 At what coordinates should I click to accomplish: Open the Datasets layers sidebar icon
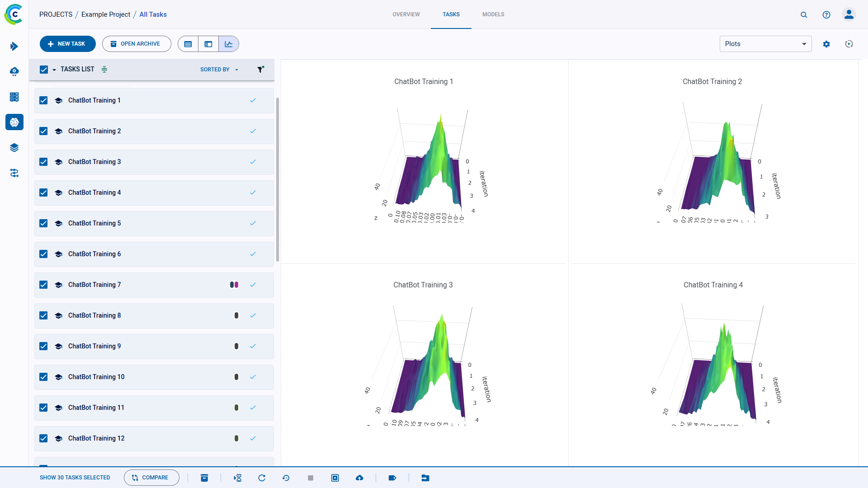14,148
